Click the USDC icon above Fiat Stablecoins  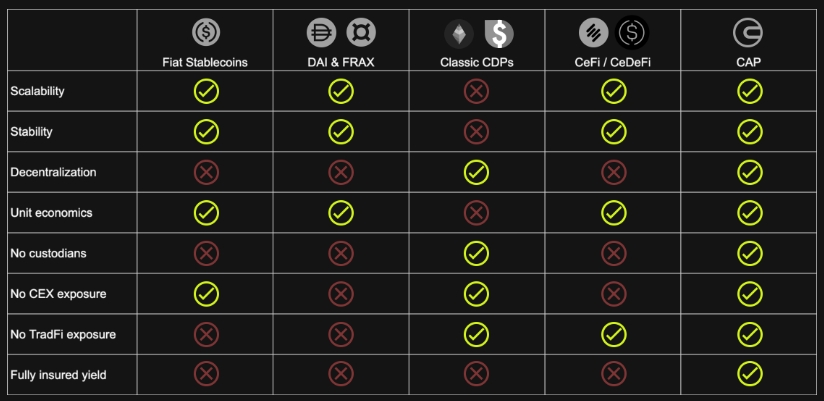click(x=206, y=32)
